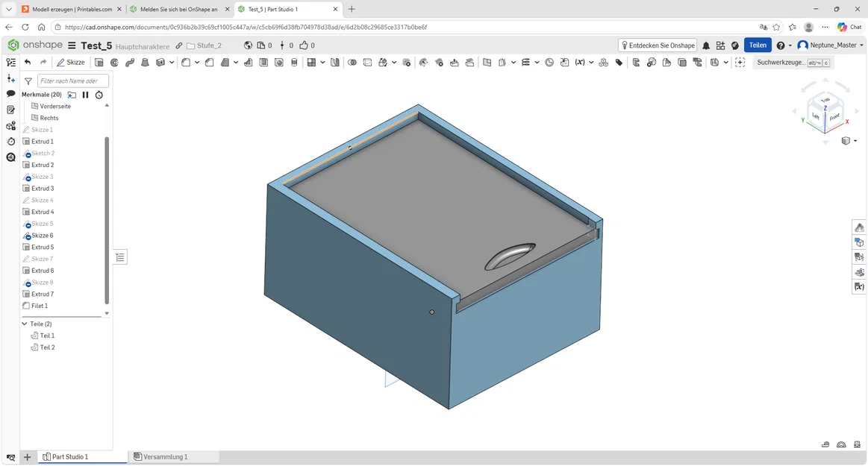Activate the Boolean tool icon
The width and height of the screenshot is (868, 466).
pyautogui.click(x=352, y=63)
